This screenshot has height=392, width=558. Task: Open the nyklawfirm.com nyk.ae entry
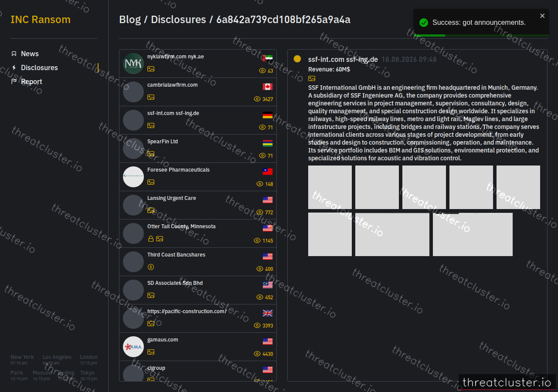pos(198,64)
